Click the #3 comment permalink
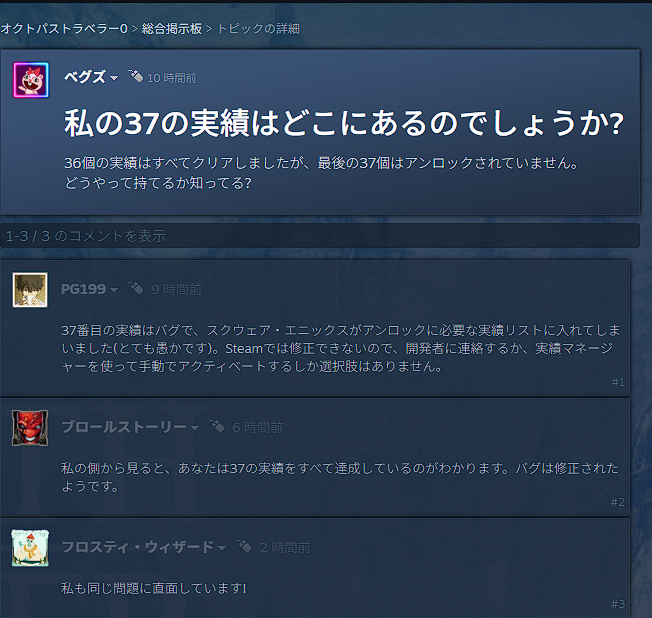 tap(618, 604)
